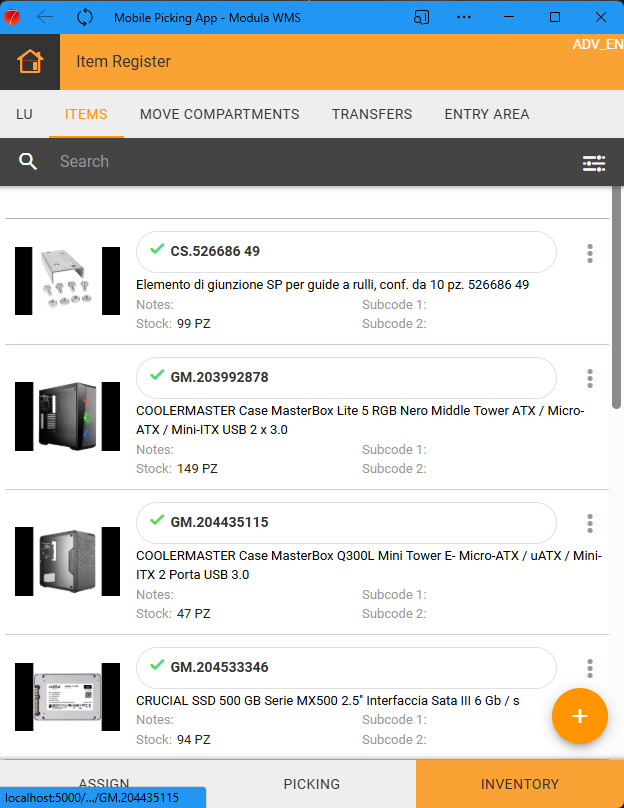Click the 'COOLERMASTER Case MasterBox Q300L' description
The height and width of the screenshot is (808, 624).
pyautogui.click(x=369, y=565)
